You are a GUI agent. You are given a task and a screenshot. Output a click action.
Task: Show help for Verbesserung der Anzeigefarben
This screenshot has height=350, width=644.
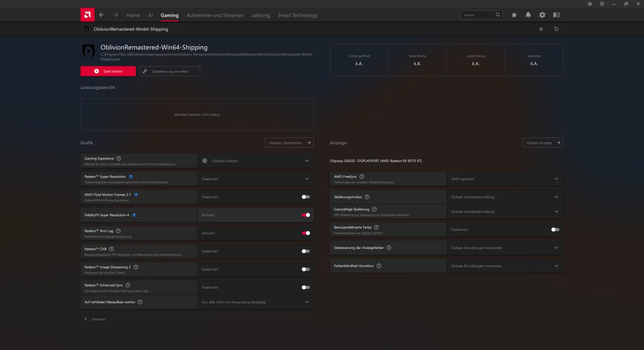click(x=389, y=248)
